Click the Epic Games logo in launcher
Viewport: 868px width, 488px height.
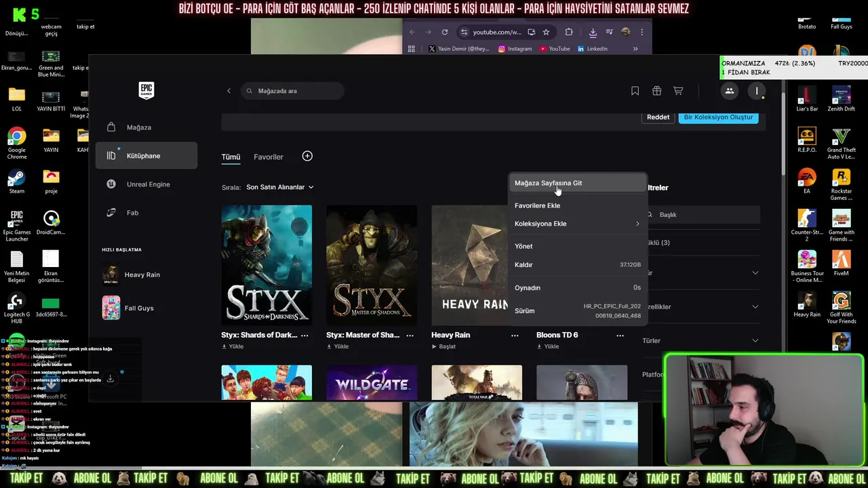coord(146,90)
